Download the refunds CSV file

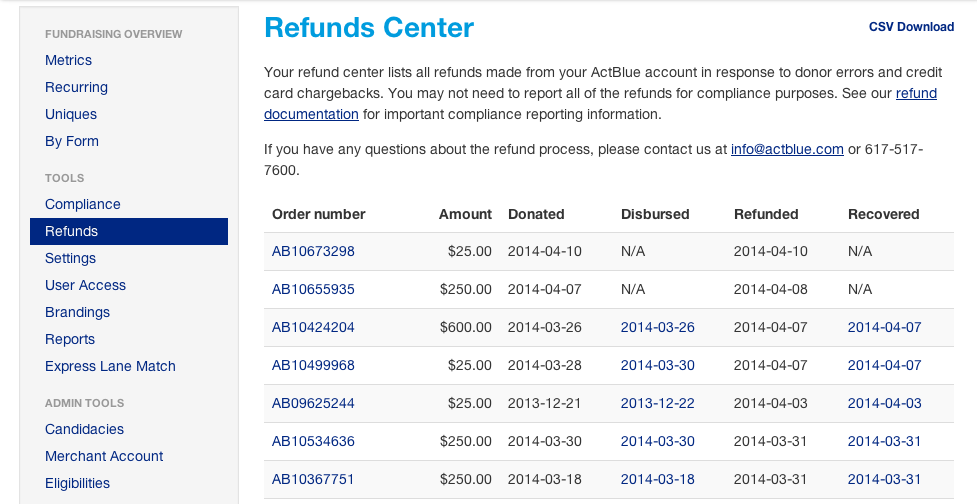(911, 27)
